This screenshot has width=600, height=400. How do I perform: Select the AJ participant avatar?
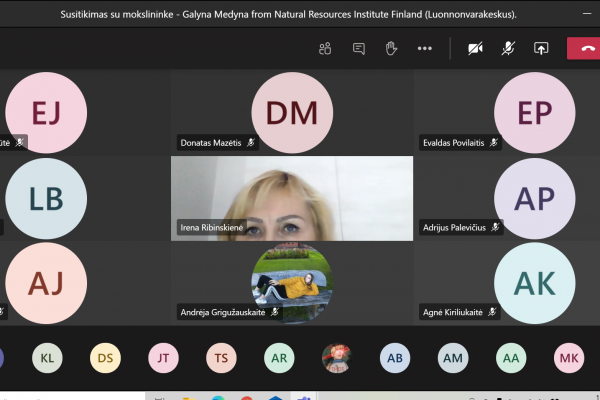[46, 283]
